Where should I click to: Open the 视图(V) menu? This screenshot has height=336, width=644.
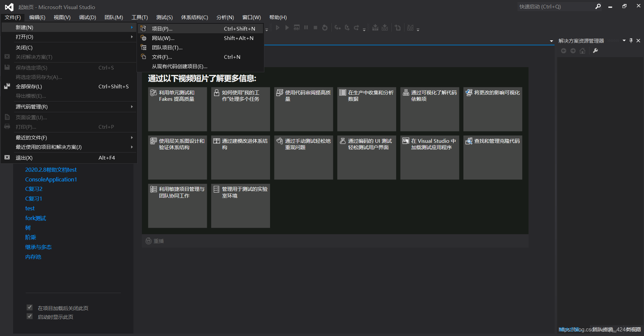point(62,17)
